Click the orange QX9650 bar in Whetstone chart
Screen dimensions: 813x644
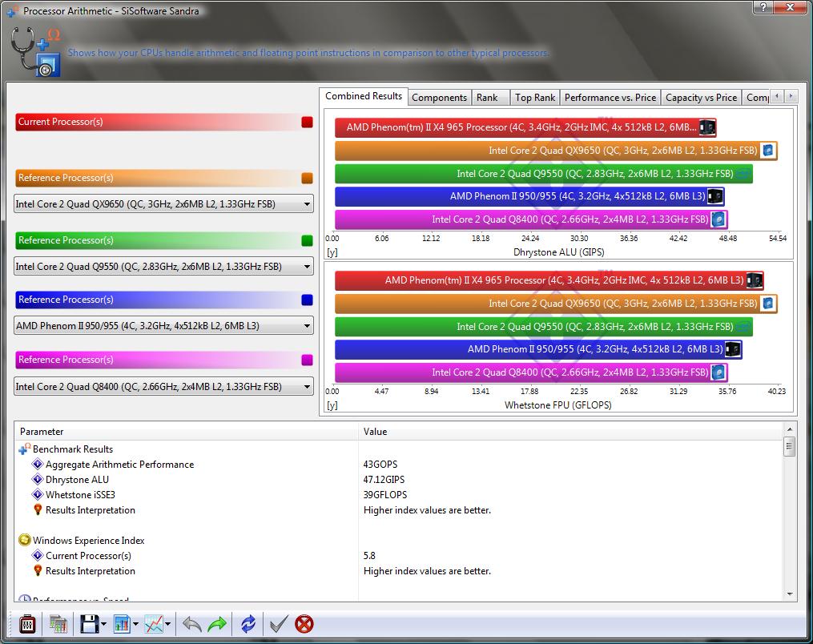coord(556,304)
